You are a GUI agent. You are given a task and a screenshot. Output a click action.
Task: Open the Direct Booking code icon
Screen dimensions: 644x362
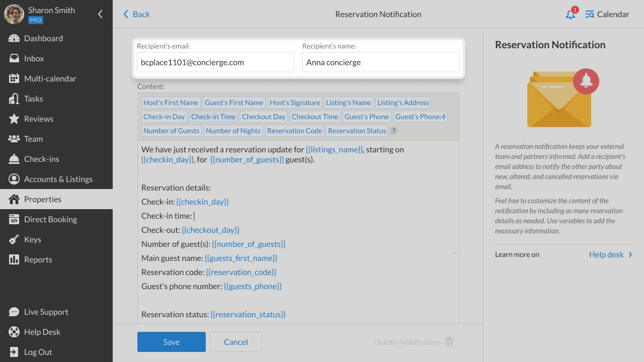14,219
